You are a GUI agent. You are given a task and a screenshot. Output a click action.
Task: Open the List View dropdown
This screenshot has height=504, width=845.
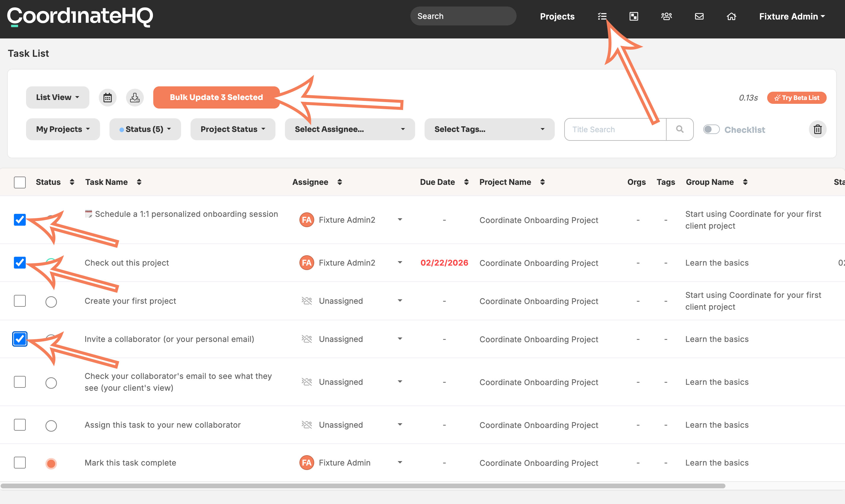pos(58,98)
